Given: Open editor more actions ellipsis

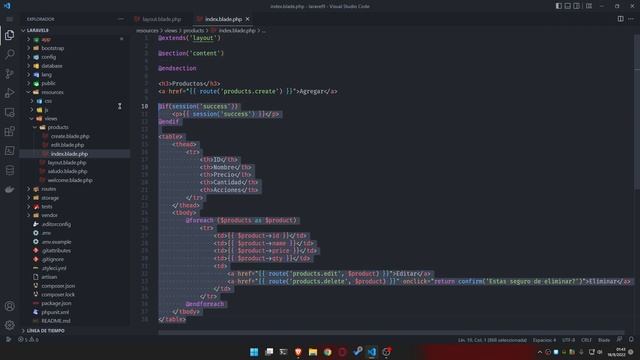Looking at the screenshot, I should (631, 19).
